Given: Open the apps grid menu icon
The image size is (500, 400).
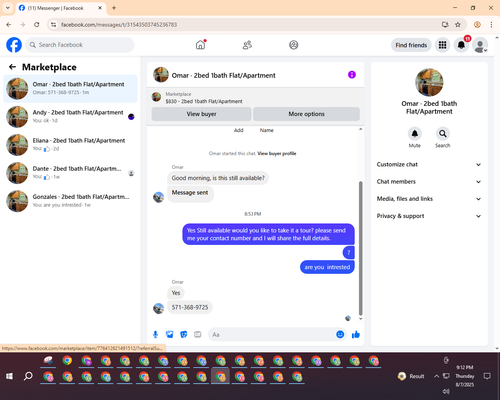Looking at the screenshot, I should point(442,45).
